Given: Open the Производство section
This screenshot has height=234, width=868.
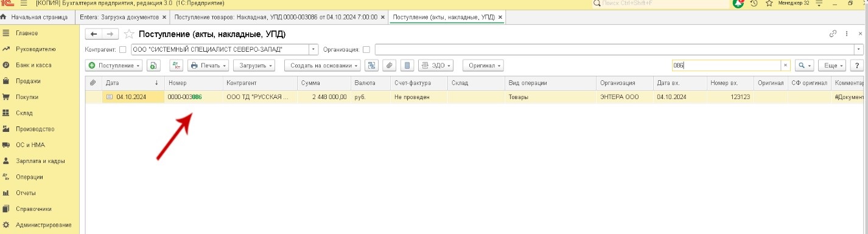Looking at the screenshot, I should (35, 129).
